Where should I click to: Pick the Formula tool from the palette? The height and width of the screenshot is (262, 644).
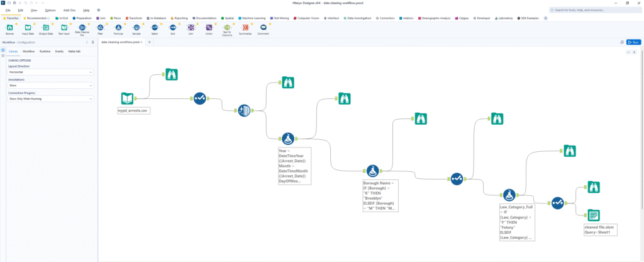pyautogui.click(x=118, y=28)
